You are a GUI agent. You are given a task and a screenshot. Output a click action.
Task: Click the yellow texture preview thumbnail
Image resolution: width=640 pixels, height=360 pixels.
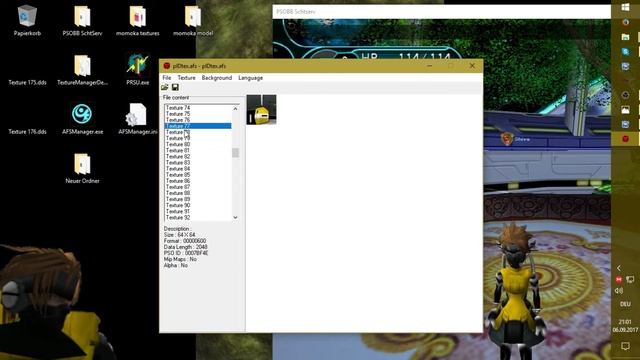click(x=261, y=109)
